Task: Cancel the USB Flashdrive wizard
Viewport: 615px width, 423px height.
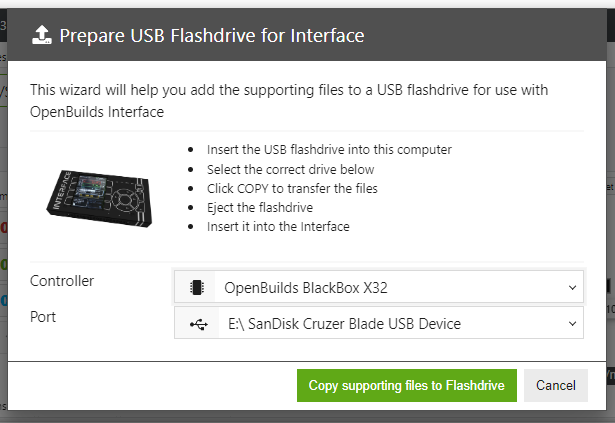Action: pos(555,385)
